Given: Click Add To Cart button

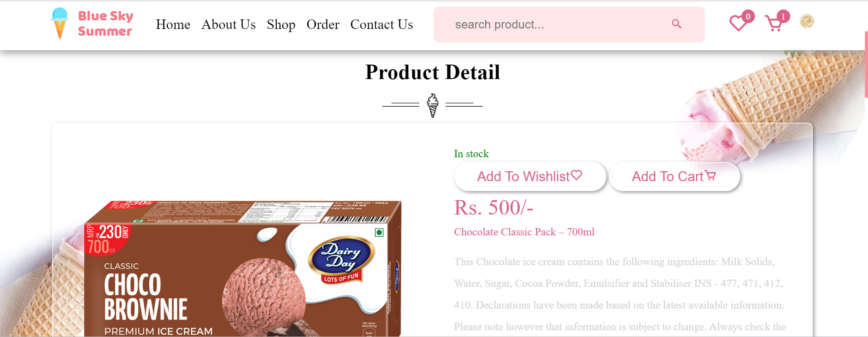Looking at the screenshot, I should pos(674,176).
